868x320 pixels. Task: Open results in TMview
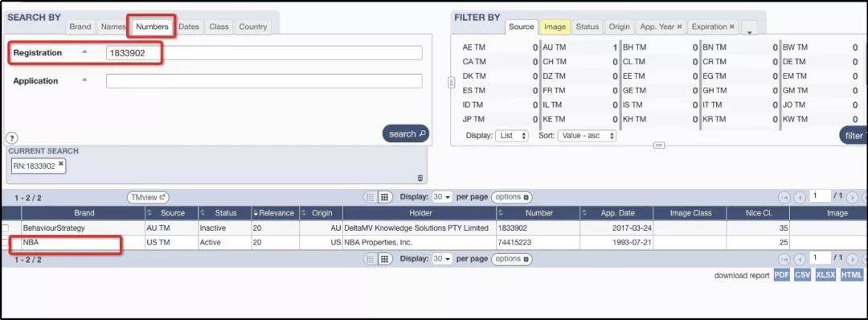[148, 197]
